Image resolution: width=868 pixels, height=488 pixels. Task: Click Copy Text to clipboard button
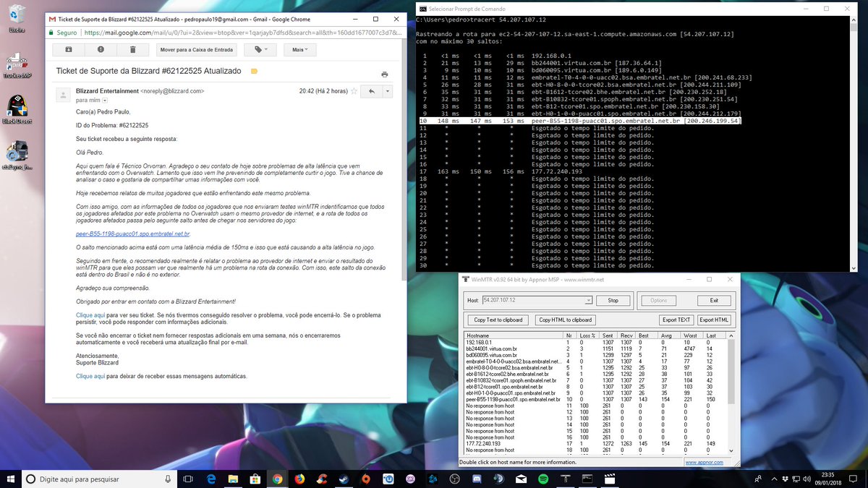498,320
